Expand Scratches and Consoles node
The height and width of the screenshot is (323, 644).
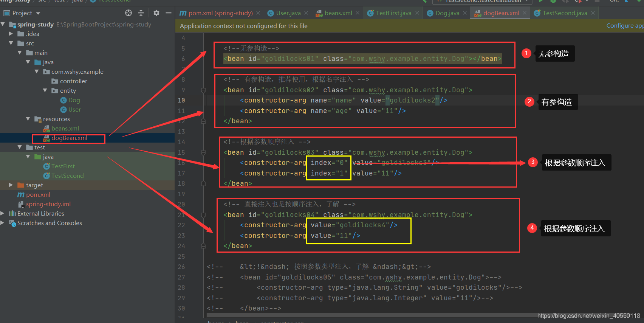(x=3, y=223)
